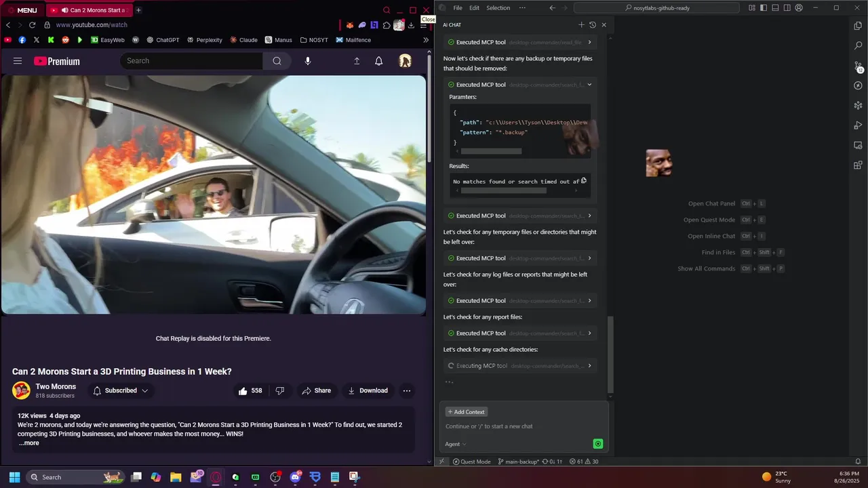
Task: Open the File menu in editor
Action: [458, 8]
